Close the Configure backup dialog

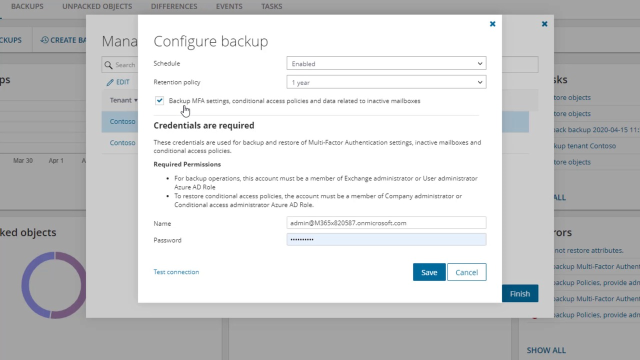point(492,24)
